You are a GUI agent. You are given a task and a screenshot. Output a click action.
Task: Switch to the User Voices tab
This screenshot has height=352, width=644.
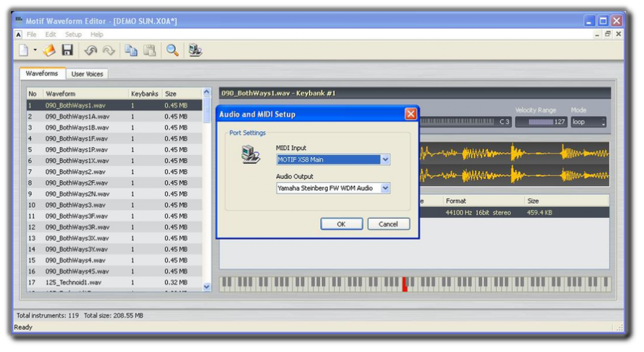click(87, 74)
